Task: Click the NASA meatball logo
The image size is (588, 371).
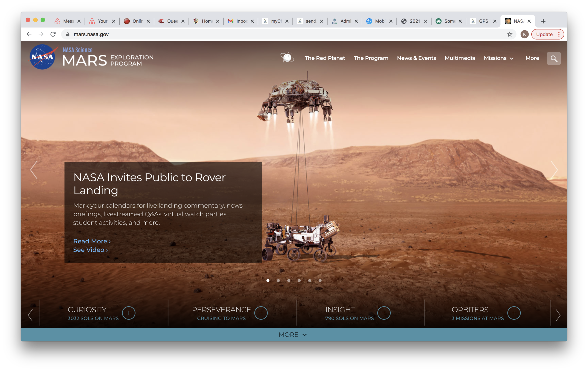Action: [x=42, y=57]
